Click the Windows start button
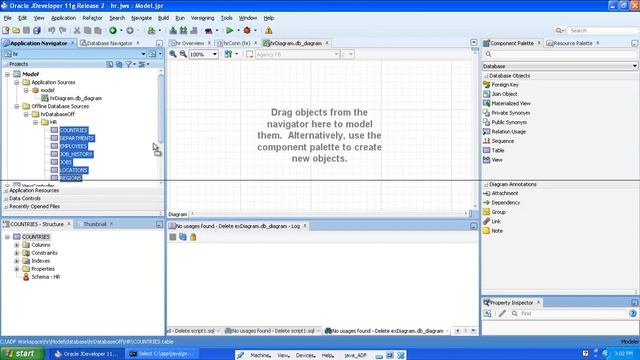640x360 pixels. 22,353
